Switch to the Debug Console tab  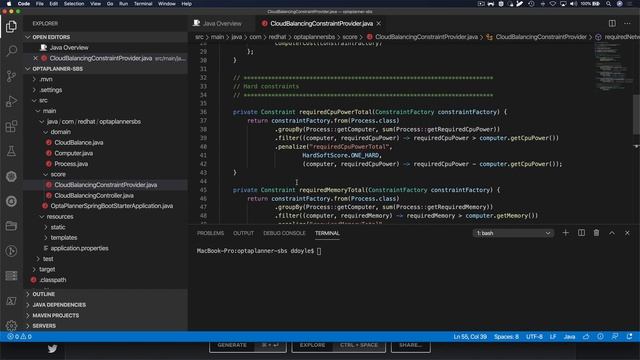click(284, 233)
